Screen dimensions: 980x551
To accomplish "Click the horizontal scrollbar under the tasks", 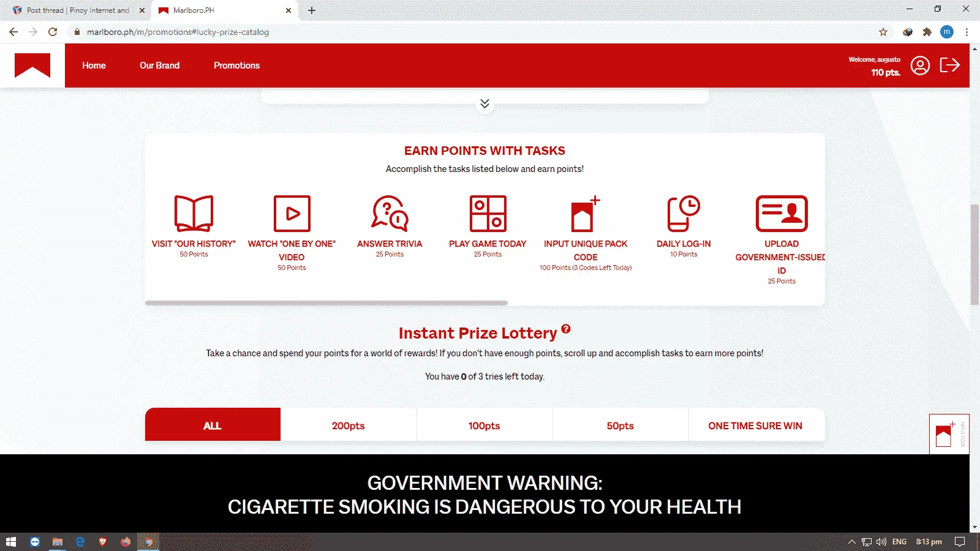I will point(326,303).
